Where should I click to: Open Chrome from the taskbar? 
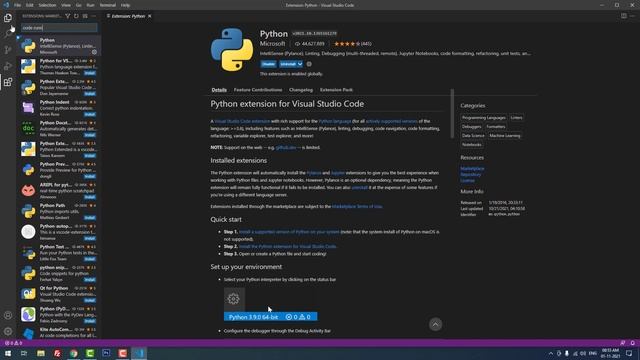click(73, 353)
